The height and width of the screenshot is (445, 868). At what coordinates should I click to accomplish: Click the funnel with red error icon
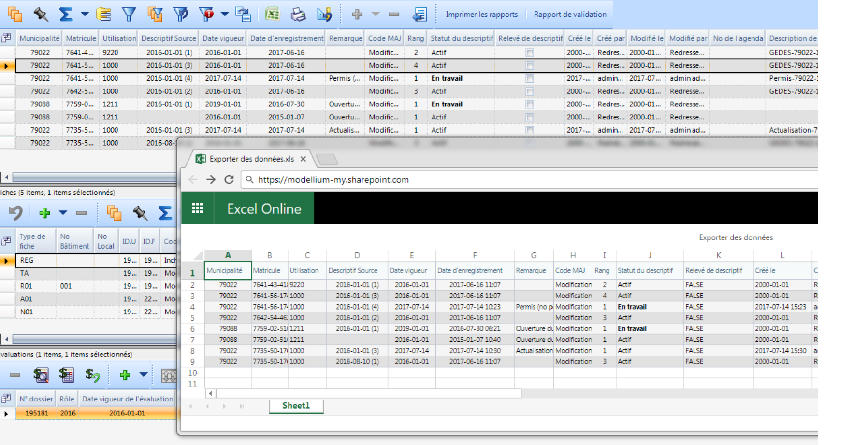pyautogui.click(x=206, y=14)
